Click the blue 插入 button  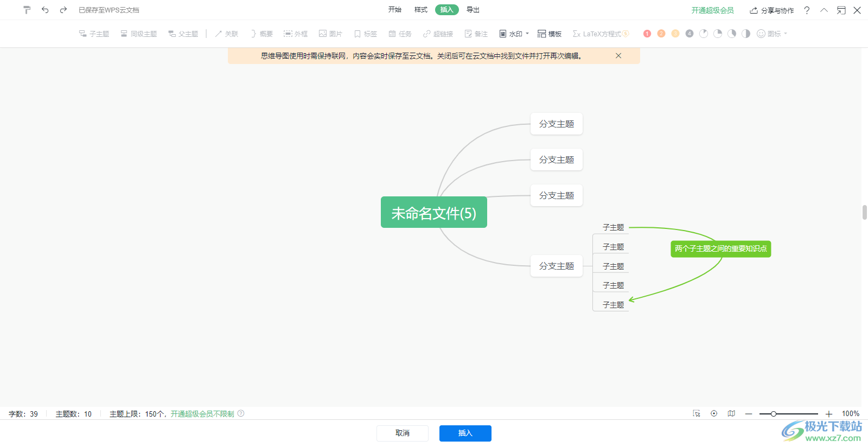[465, 433]
